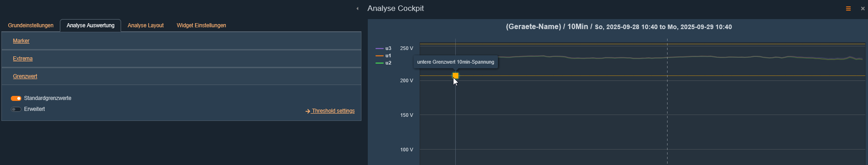868x165 pixels.
Task: Switch to the Analyse Layout tab
Action: 146,25
